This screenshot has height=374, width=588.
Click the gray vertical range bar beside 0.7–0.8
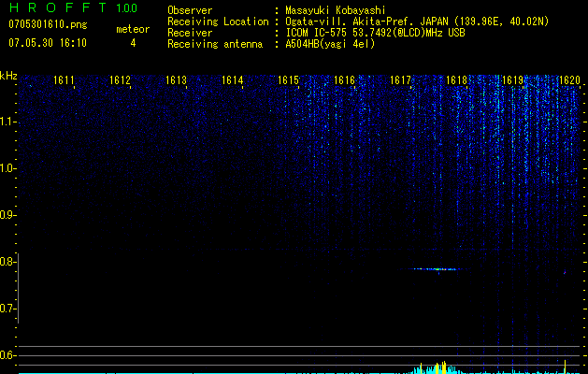(x=18, y=288)
